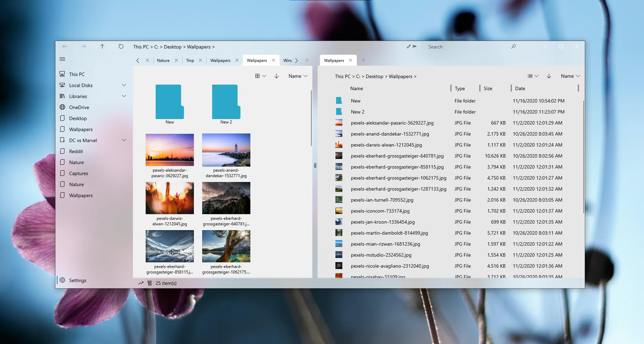Go back using the back arrow icon

[65, 46]
